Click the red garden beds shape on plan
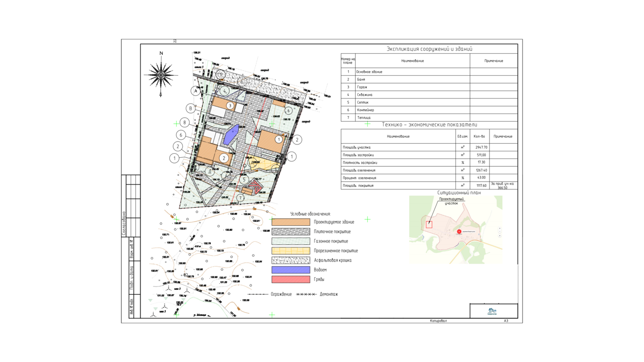 click(x=256, y=186)
